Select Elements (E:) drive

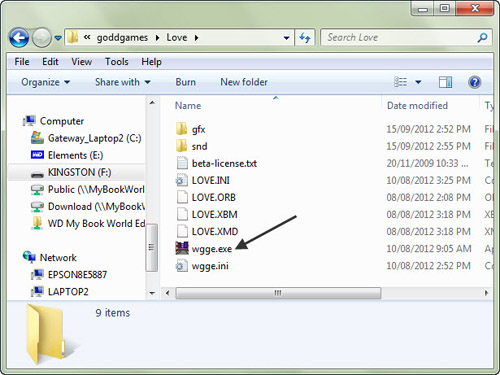pos(67,155)
